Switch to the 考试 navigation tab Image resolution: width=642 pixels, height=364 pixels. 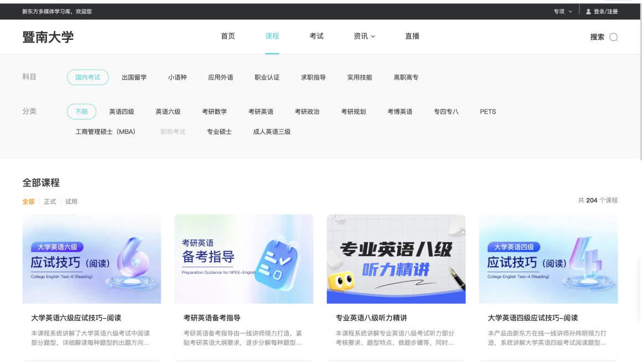[317, 37]
